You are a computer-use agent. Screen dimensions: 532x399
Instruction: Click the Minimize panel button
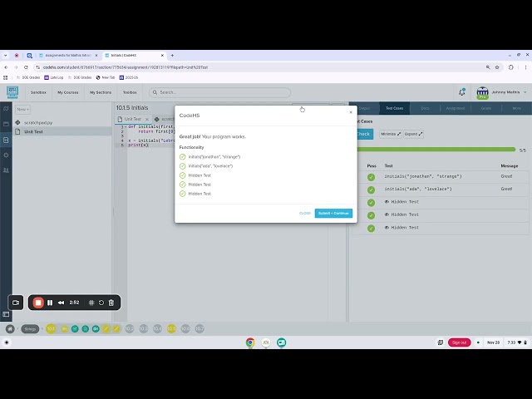click(x=391, y=134)
